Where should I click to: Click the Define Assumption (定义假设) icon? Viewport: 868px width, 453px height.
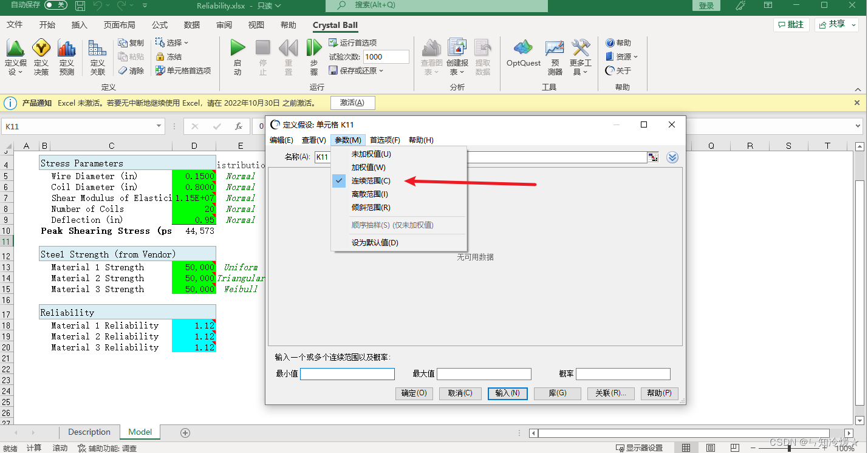click(16, 57)
